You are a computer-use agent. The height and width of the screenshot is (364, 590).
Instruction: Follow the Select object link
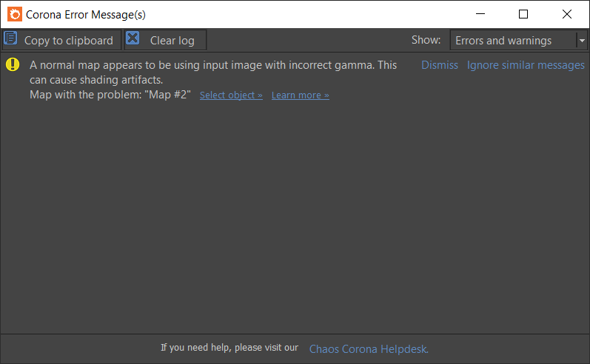click(x=231, y=95)
